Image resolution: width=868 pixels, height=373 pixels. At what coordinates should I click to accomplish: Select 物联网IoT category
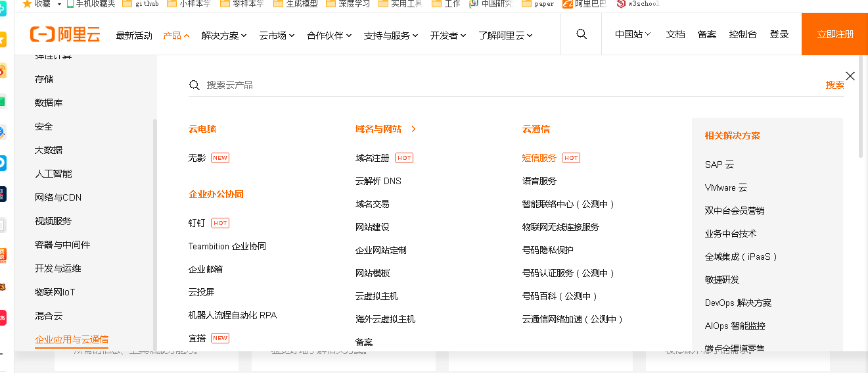(55, 292)
